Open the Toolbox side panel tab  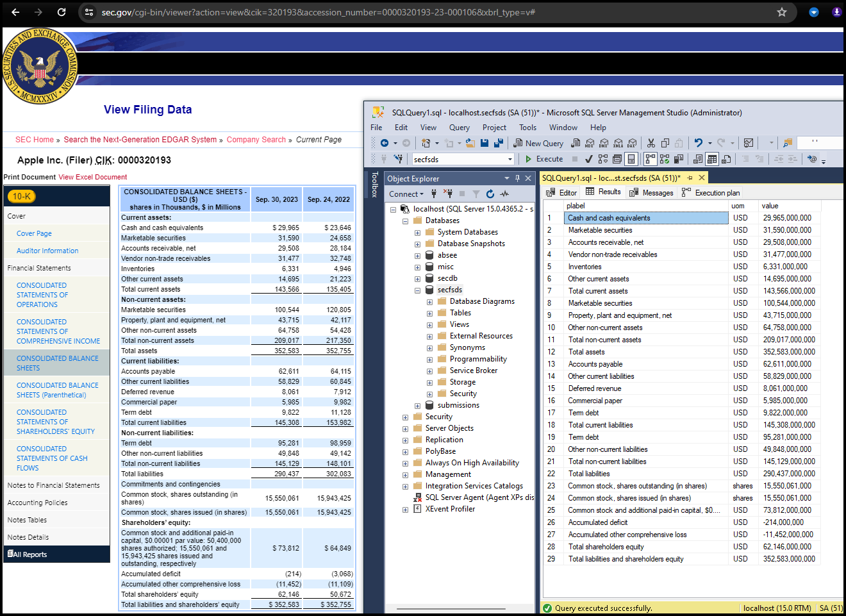[375, 185]
